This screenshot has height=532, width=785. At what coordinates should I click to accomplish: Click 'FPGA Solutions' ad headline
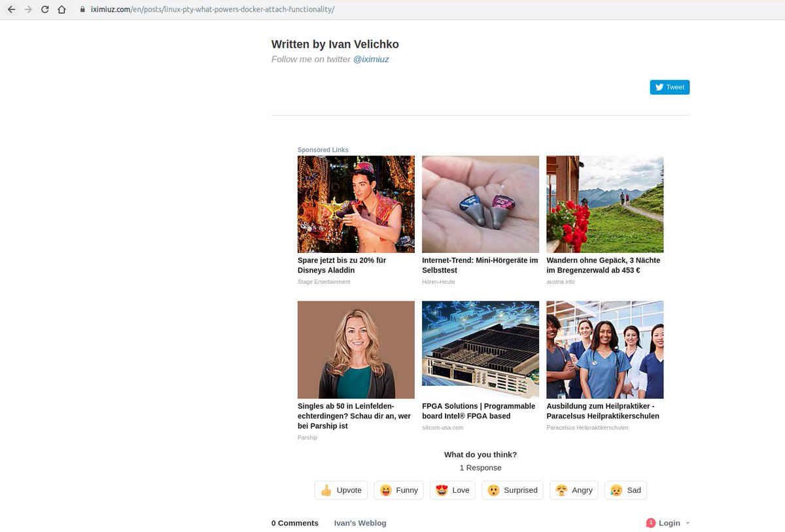[x=479, y=411]
